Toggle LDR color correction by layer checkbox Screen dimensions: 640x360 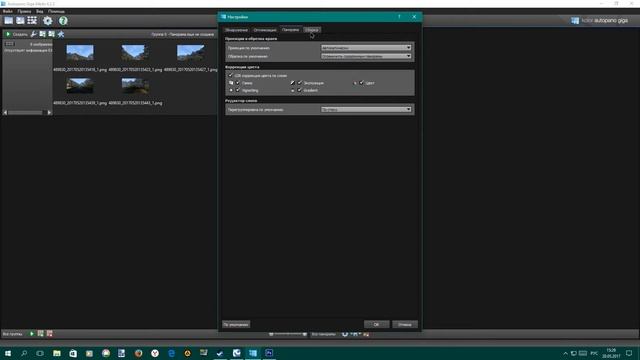231,76
